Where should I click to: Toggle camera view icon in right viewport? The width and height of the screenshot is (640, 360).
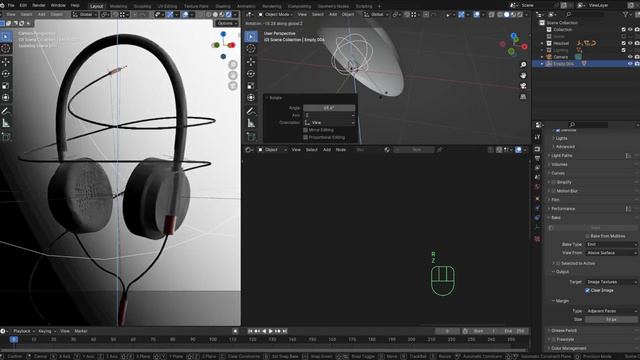(523, 86)
